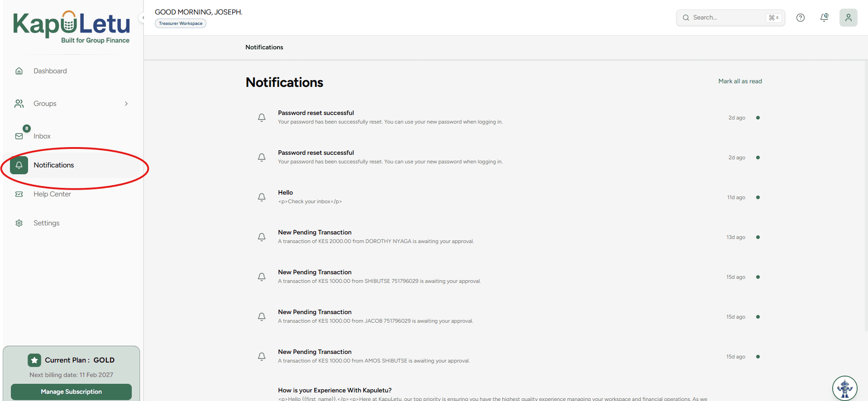This screenshot has width=868, height=401.
Task: Toggle unread dot on second Password reset notification
Action: click(x=758, y=158)
